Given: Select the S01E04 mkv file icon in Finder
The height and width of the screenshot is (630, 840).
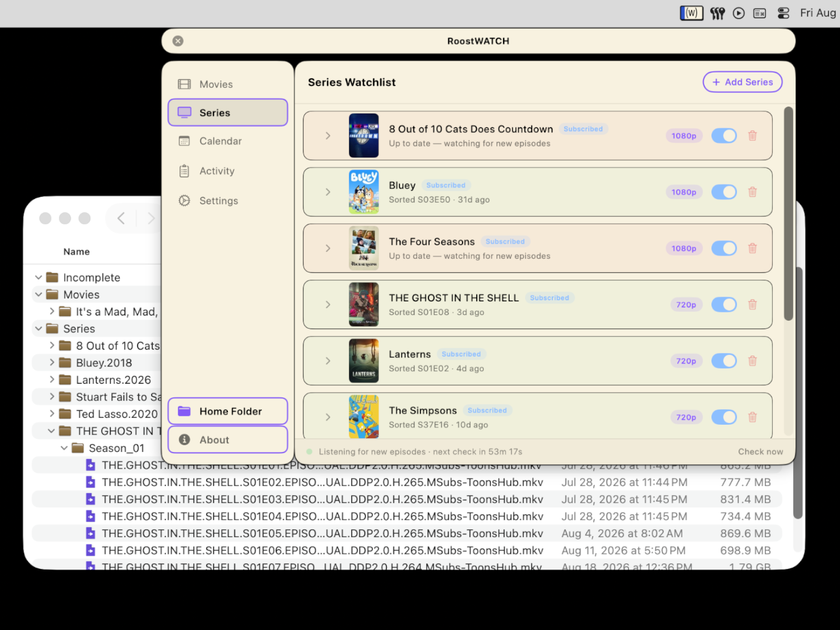Looking at the screenshot, I should pos(91,516).
